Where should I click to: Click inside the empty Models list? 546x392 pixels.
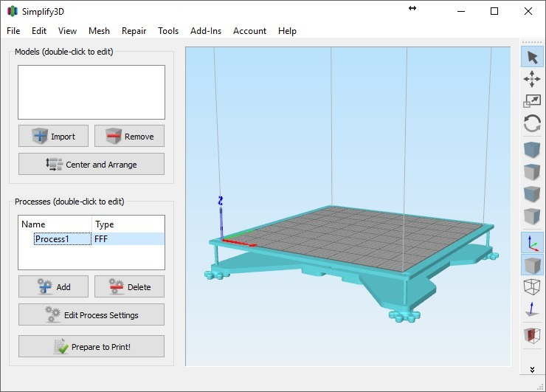[x=91, y=92]
